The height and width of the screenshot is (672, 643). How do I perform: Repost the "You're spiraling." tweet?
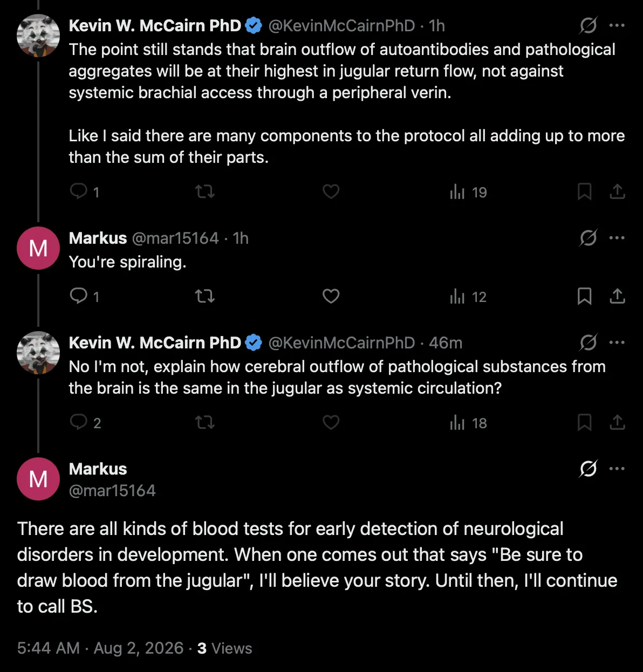coord(204,296)
